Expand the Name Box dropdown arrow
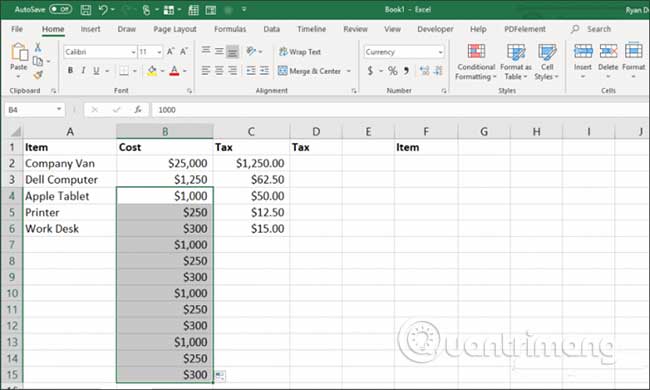This screenshot has width=650, height=390. pyautogui.click(x=59, y=109)
